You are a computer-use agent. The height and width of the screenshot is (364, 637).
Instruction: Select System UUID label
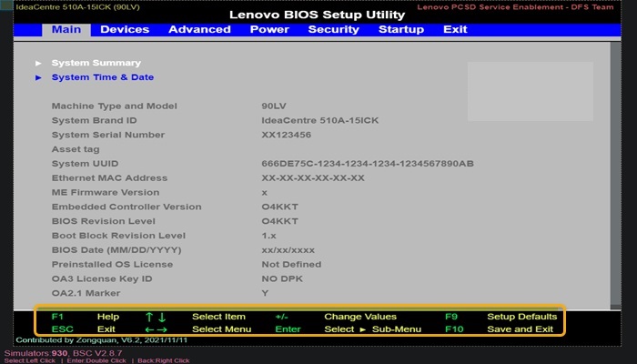[x=85, y=164]
